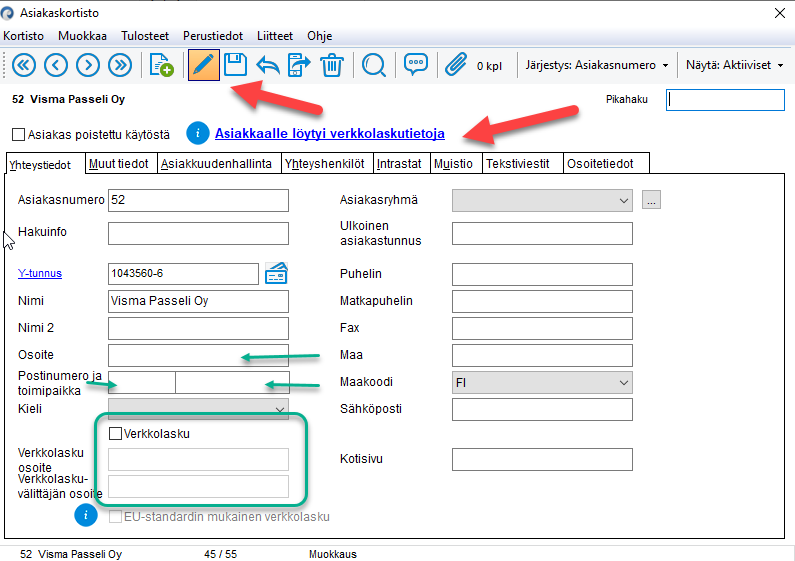Click the Nimi 2 input field

[198, 328]
